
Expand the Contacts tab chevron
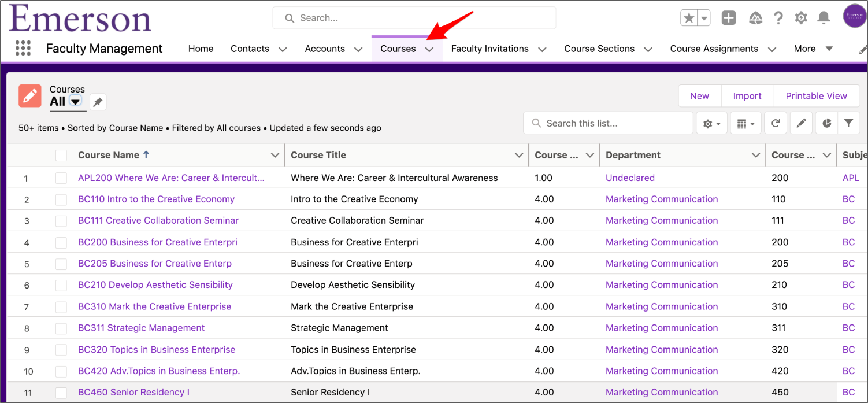[283, 50]
